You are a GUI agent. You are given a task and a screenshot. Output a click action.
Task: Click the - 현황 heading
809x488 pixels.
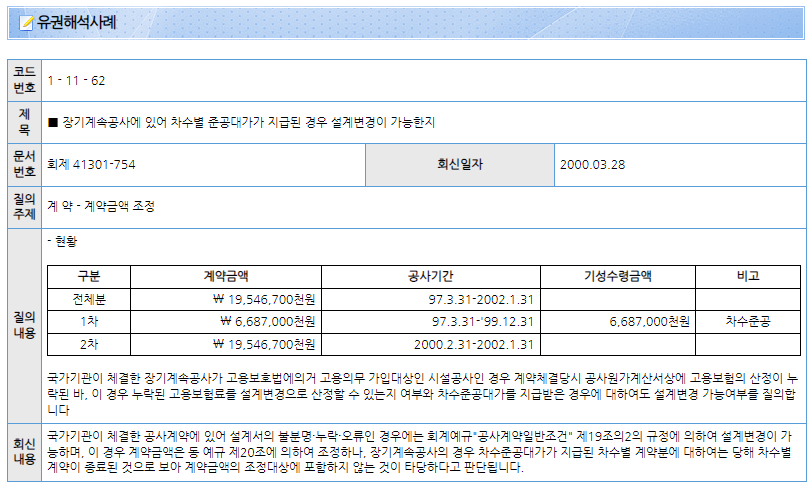click(x=62, y=241)
